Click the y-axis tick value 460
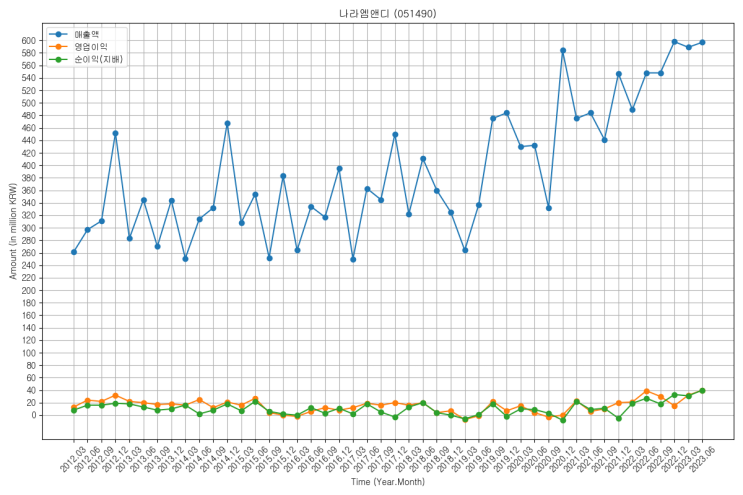This screenshot has width=743, height=495. (28, 128)
